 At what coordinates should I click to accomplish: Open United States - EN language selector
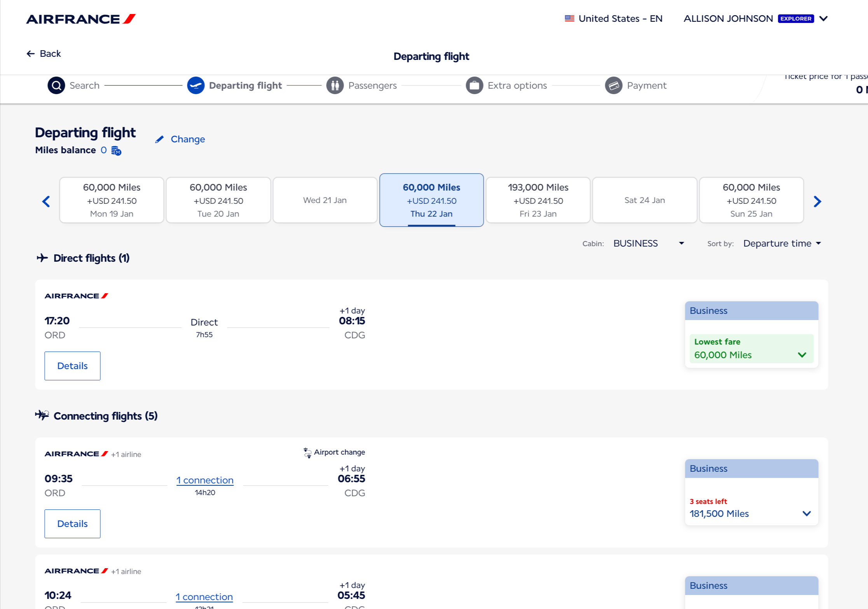click(x=613, y=18)
